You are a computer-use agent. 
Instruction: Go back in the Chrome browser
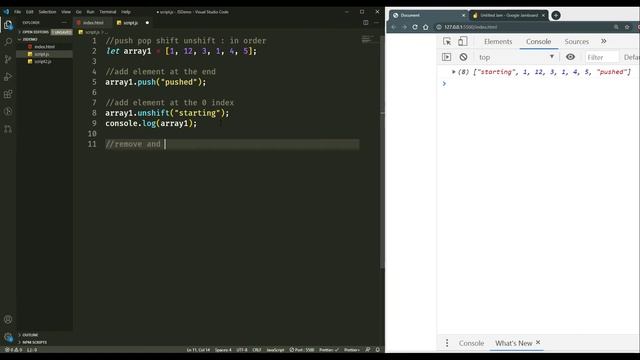click(393, 27)
